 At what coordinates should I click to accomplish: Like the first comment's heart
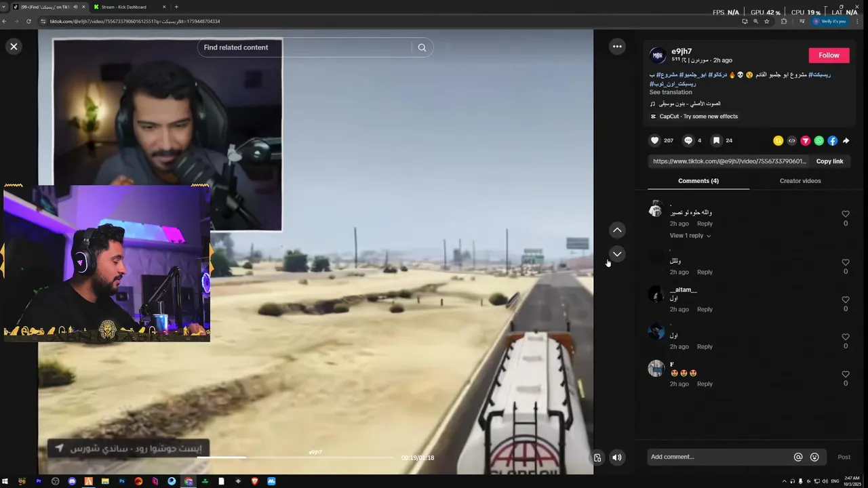(846, 213)
